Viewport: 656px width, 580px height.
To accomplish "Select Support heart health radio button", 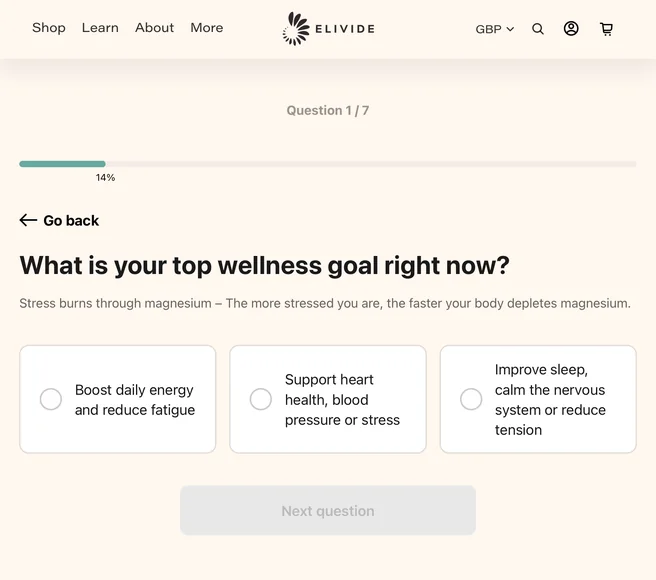I will [261, 399].
